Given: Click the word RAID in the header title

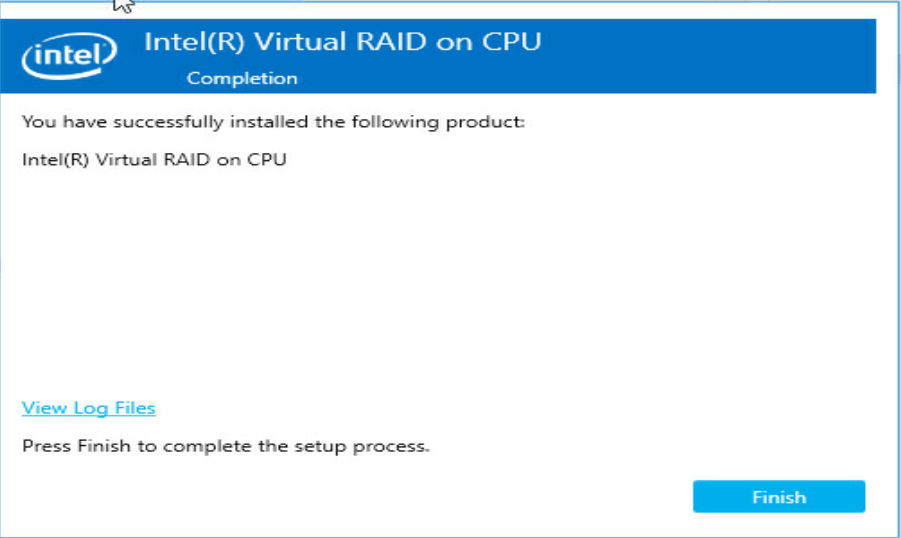Looking at the screenshot, I should point(391,42).
